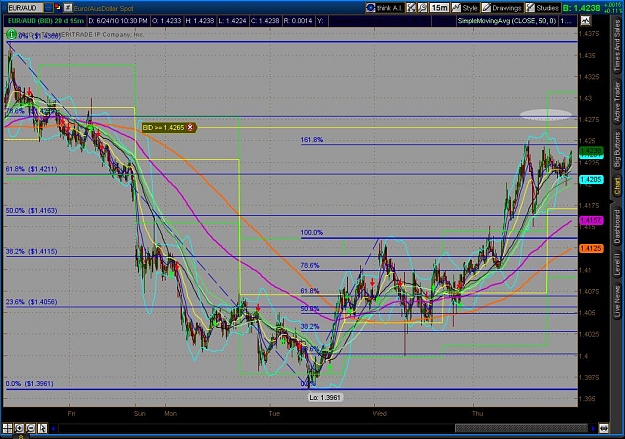Open the Level II side tab
The height and width of the screenshot is (439, 625).
(x=617, y=264)
